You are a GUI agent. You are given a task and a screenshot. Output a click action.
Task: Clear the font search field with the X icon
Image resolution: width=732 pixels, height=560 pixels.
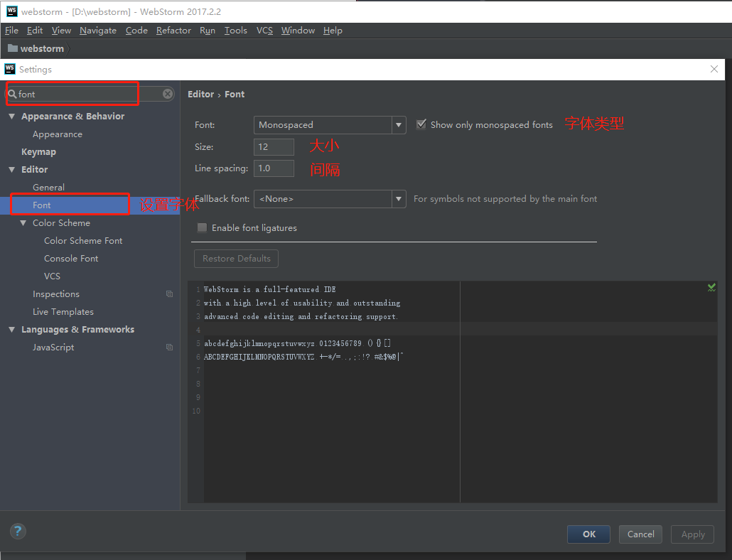(x=168, y=94)
